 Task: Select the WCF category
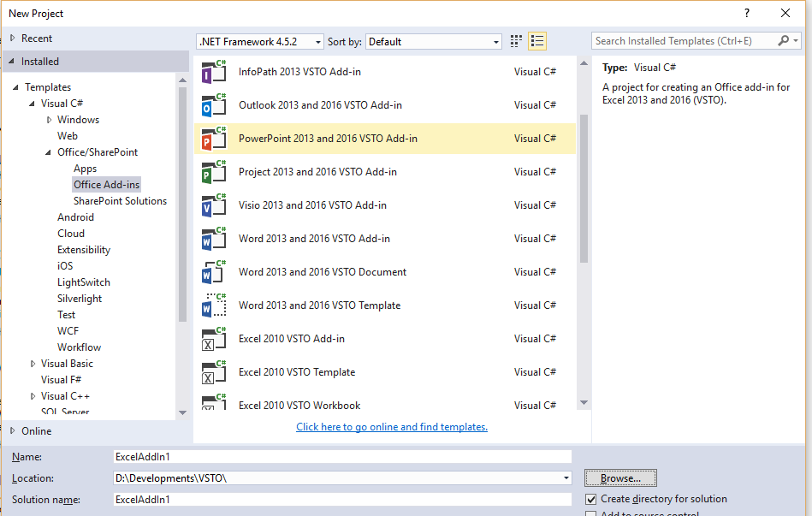pyautogui.click(x=68, y=331)
